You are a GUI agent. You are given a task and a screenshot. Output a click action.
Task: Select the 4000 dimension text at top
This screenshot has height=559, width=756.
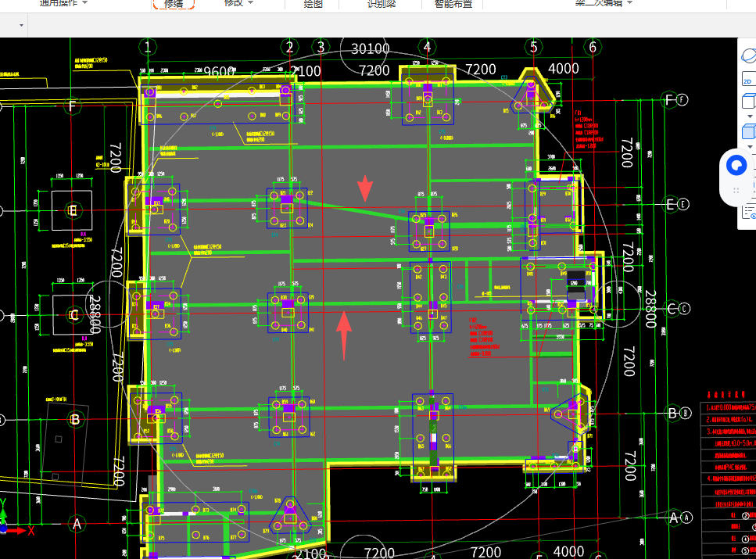point(563,69)
